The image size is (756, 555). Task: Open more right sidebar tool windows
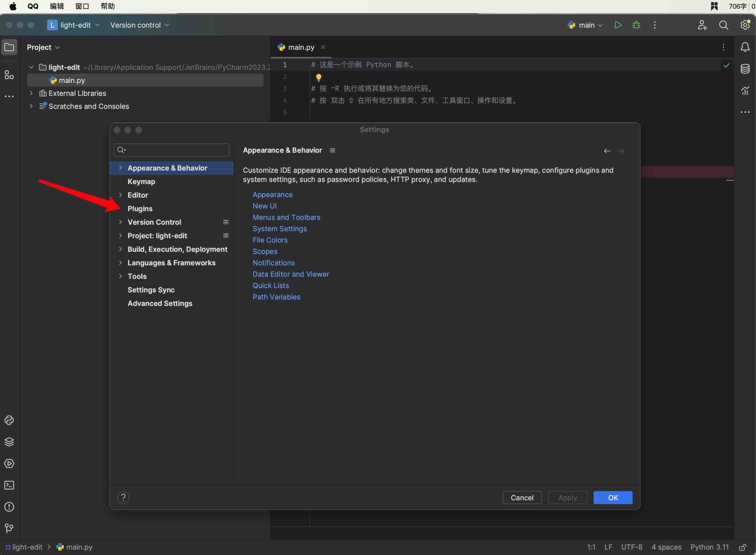tap(745, 112)
